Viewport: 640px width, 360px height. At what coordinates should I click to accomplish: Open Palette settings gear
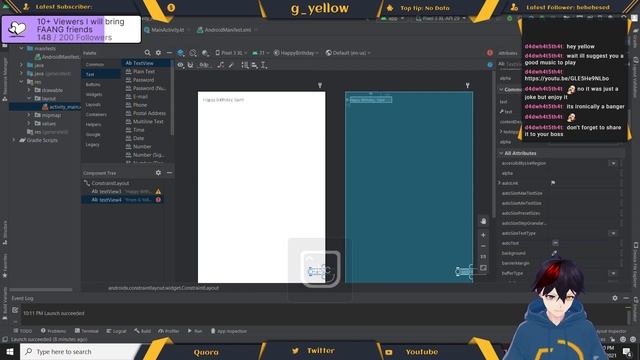click(158, 53)
